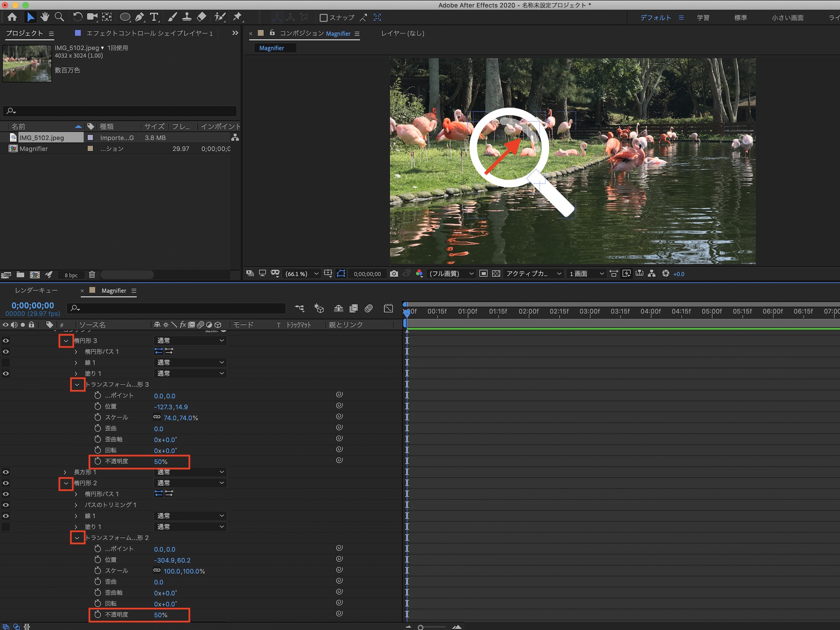Select the Clone Stamp tool
The height and width of the screenshot is (630, 840).
187,17
